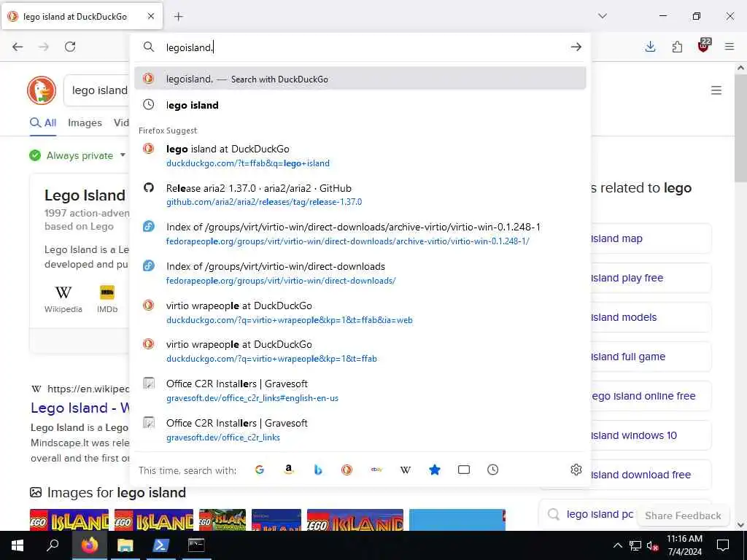Select the 'lego island at DuckDuckGo' browser tab
This screenshot has height=560, width=747.
[x=82, y=17]
